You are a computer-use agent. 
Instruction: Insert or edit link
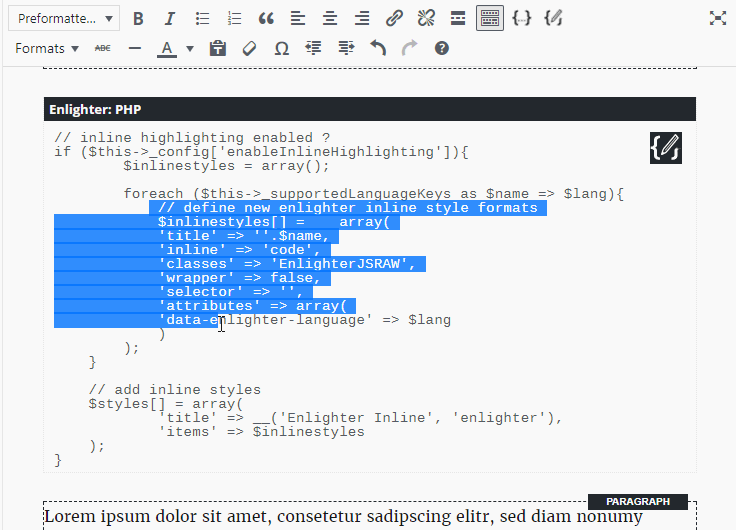[394, 19]
